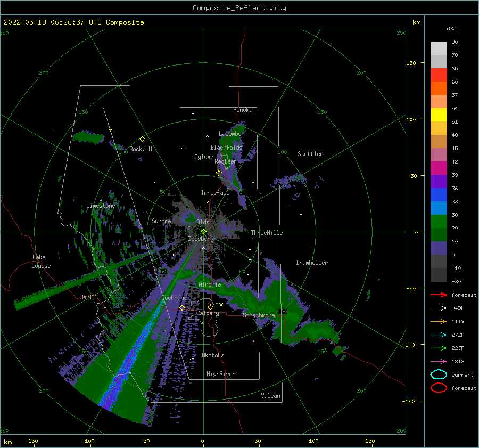Click the Cochrane city label

point(174,298)
